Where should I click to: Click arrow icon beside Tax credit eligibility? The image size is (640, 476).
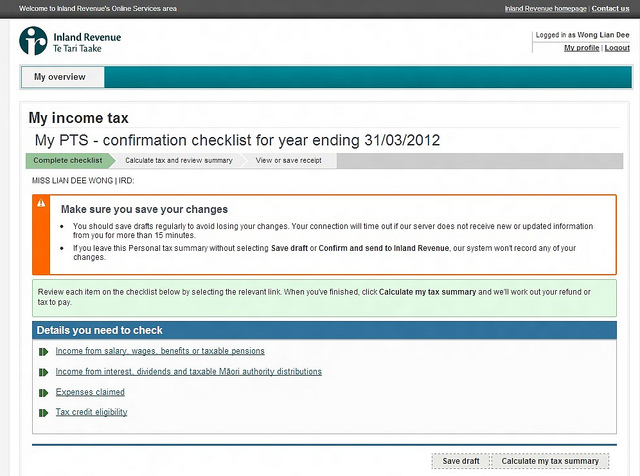click(x=43, y=412)
